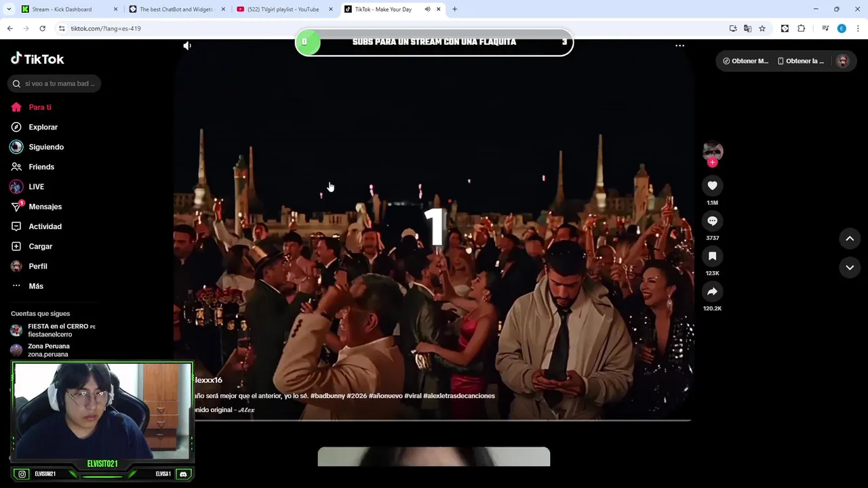Click the #badbunny hashtag
This screenshot has height=488, width=868.
(x=328, y=396)
